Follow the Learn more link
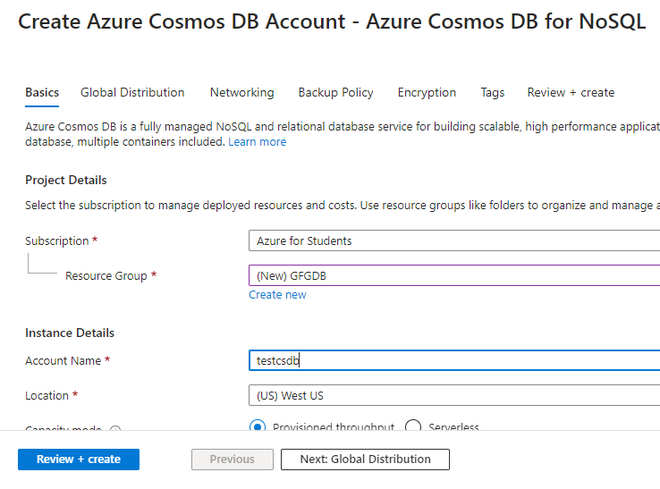The image size is (660, 489). tap(257, 142)
